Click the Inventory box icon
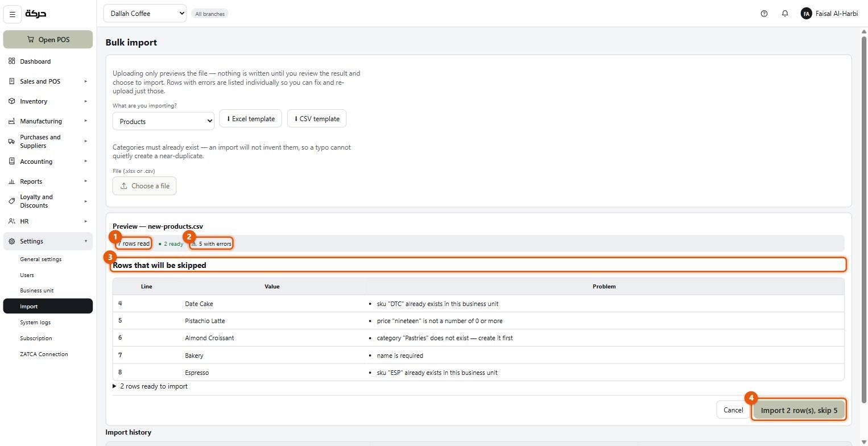868x446 pixels. [x=11, y=101]
